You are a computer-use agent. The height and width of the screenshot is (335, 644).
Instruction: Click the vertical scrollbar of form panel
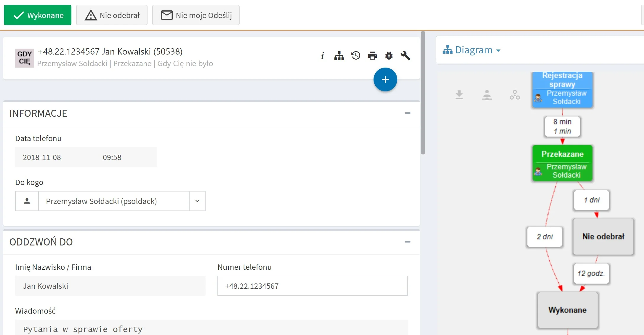pyautogui.click(x=423, y=93)
